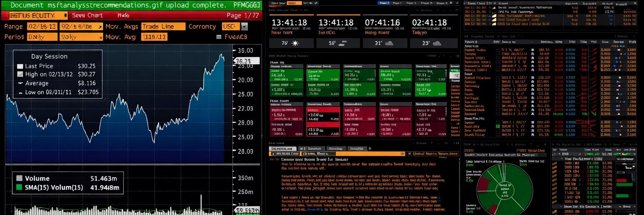
Task: Open the See Chart menu item
Action: (87, 15)
